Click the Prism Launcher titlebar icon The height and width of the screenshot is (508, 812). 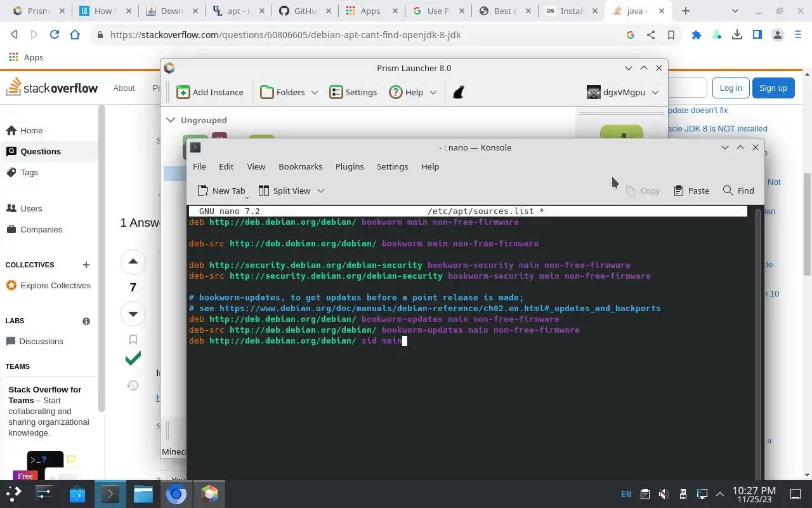tap(169, 68)
